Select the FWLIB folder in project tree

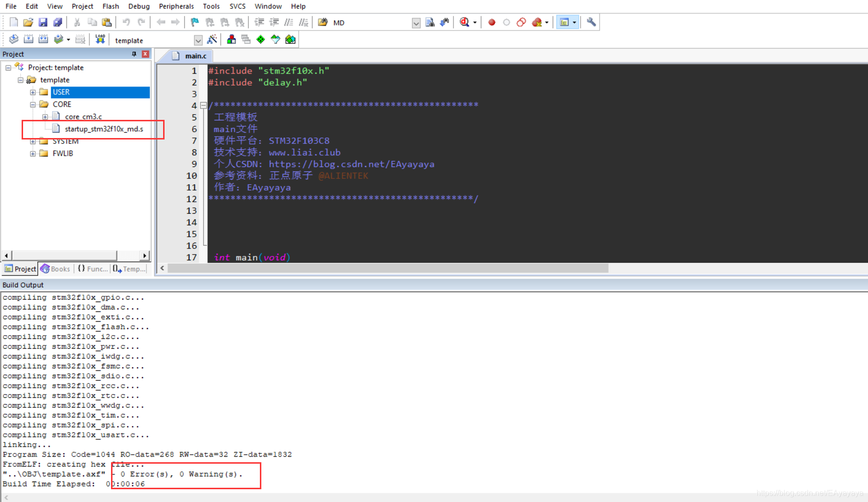pos(63,154)
